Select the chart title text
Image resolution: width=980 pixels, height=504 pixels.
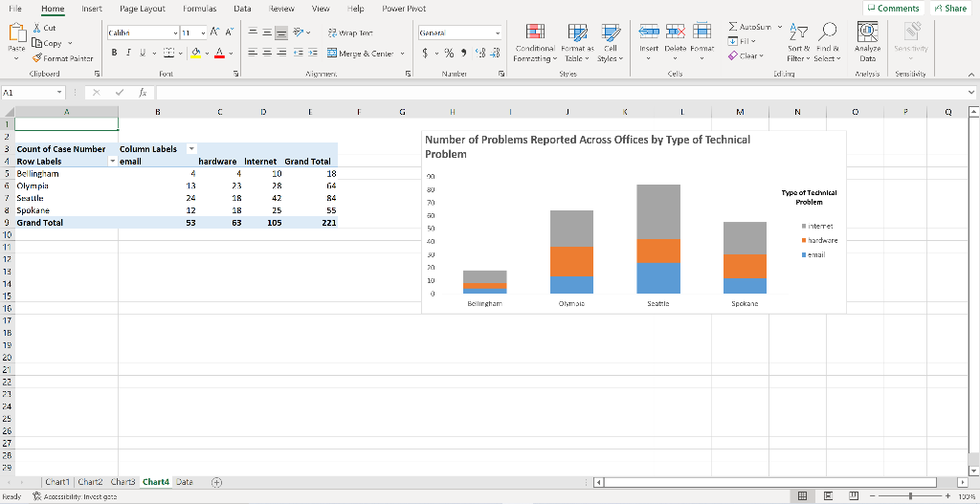(x=588, y=146)
